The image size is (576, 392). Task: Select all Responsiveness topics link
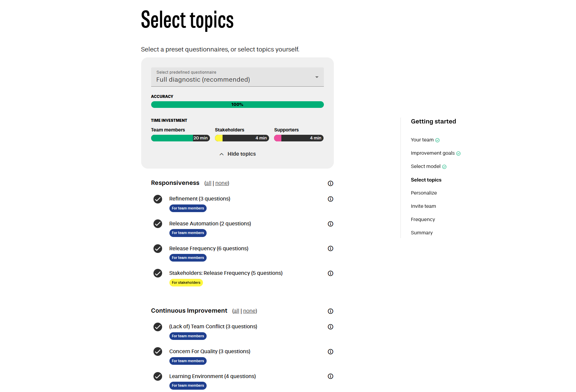(x=208, y=183)
